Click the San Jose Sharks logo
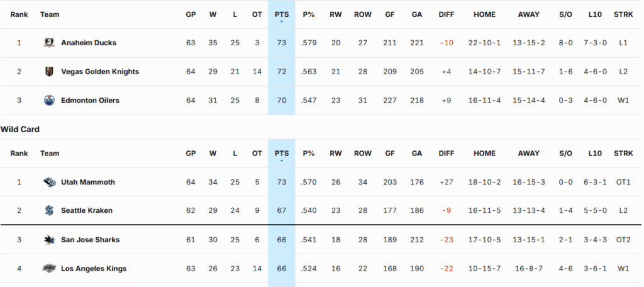Image resolution: width=644 pixels, height=287 pixels. click(50, 240)
